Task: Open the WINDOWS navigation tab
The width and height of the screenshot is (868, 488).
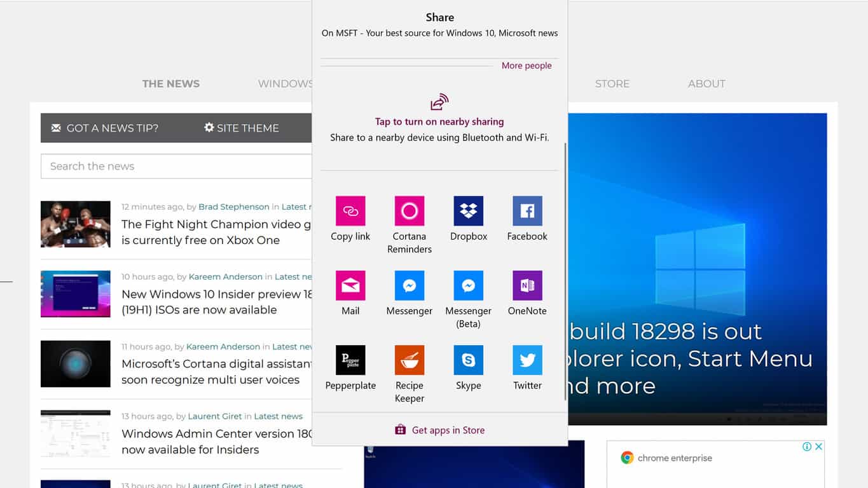Action: 285,84
